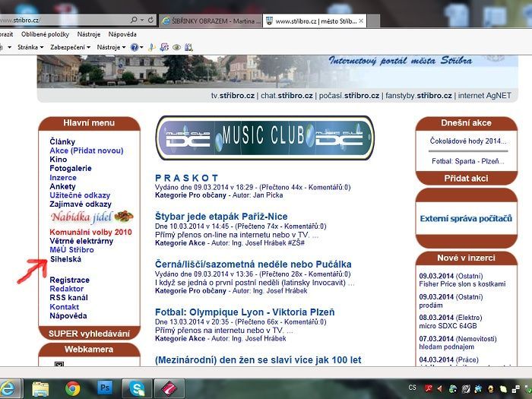Open the Nápověda menu in menu bar
The height and width of the screenshot is (399, 532).
tap(122, 34)
